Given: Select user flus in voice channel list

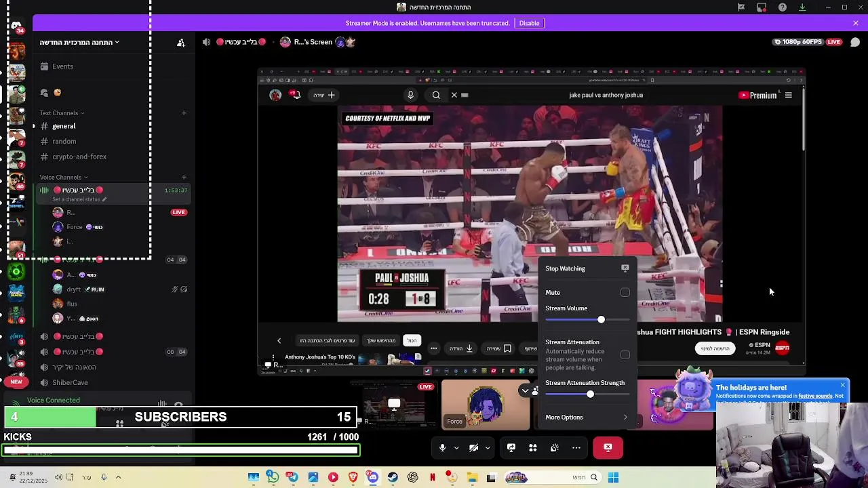Looking at the screenshot, I should (x=72, y=304).
